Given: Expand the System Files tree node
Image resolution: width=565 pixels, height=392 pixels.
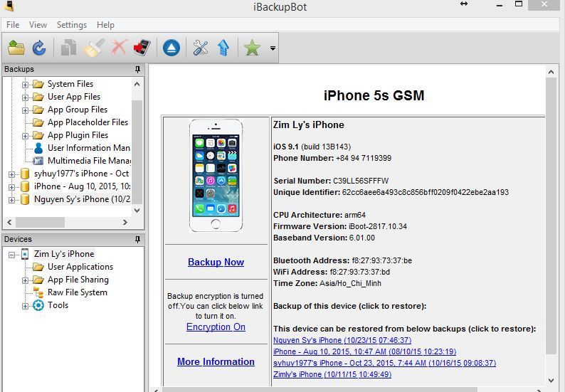Looking at the screenshot, I should [26, 84].
